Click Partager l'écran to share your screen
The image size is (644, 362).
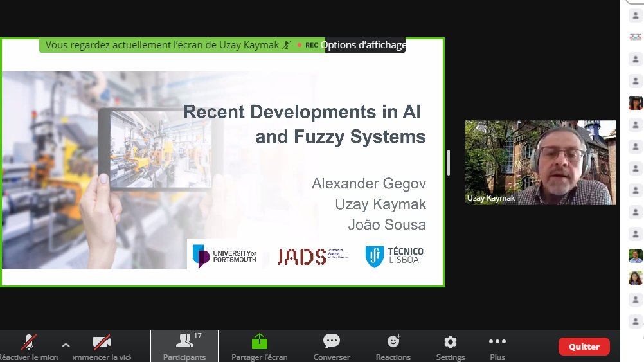[x=260, y=347]
